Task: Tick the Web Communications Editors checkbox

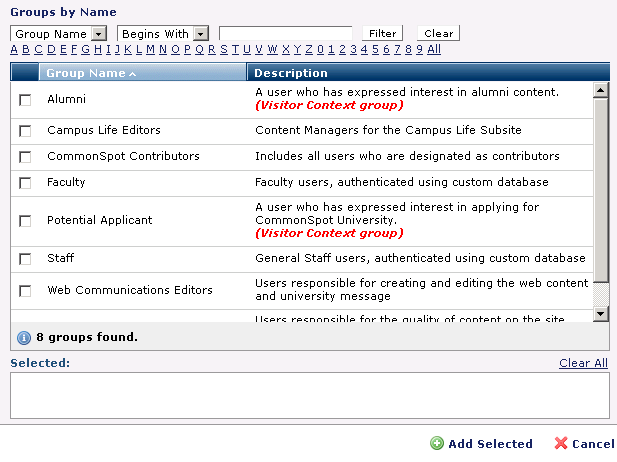Action: coord(26,291)
